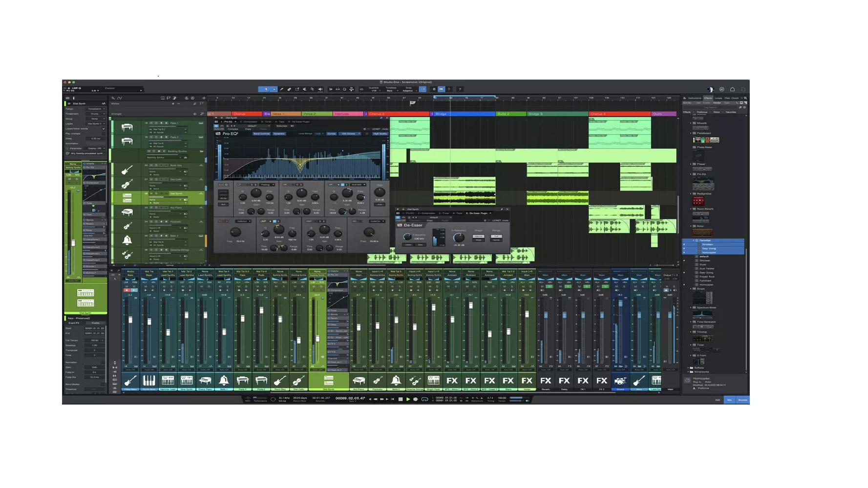The height and width of the screenshot is (488, 868).
Task: Click Dynamics button in Pro EQ
Action: click(x=279, y=134)
